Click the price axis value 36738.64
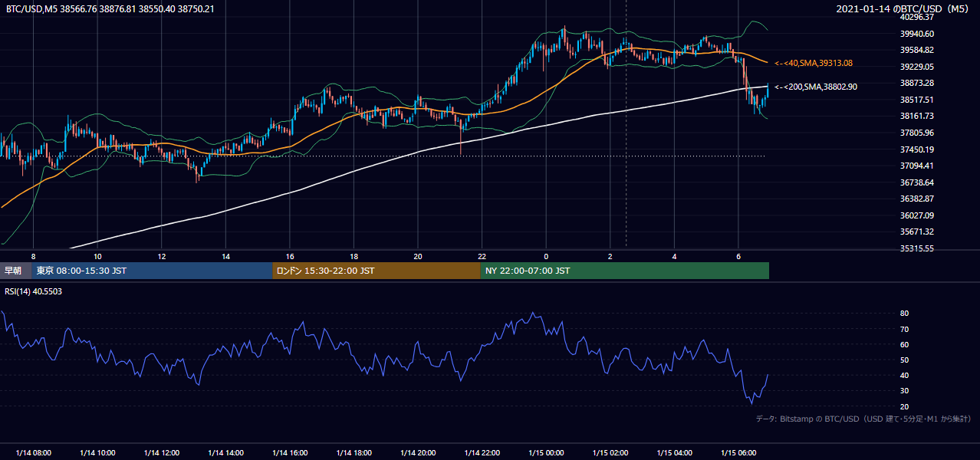 click(917, 182)
